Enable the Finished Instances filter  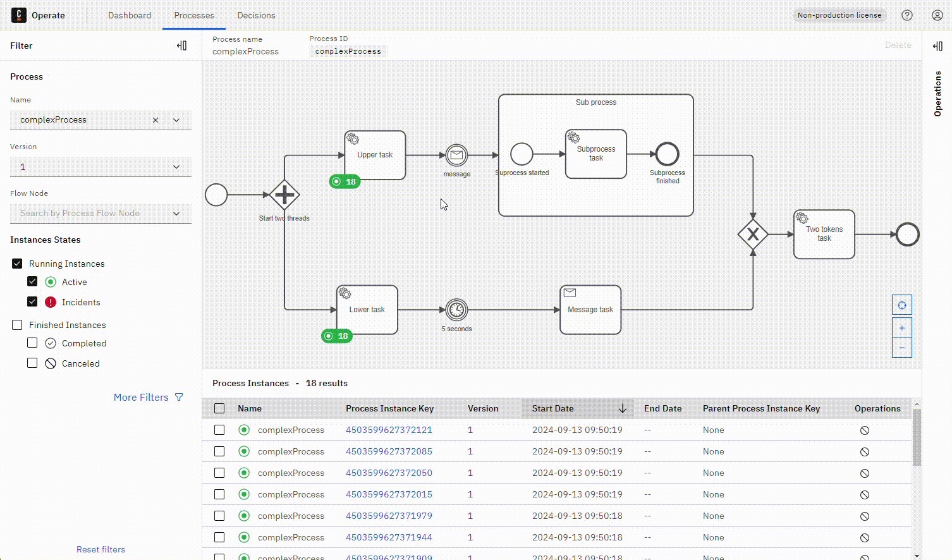coord(17,324)
